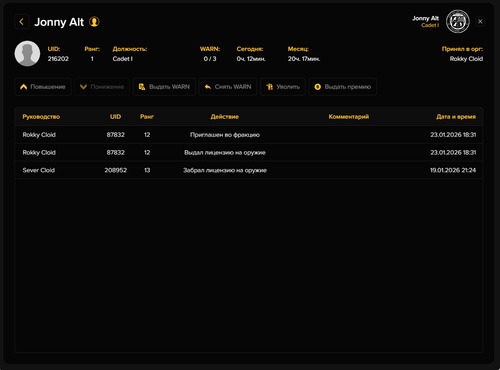Close the panel with the X button
This screenshot has height=370, width=500.
click(x=480, y=22)
